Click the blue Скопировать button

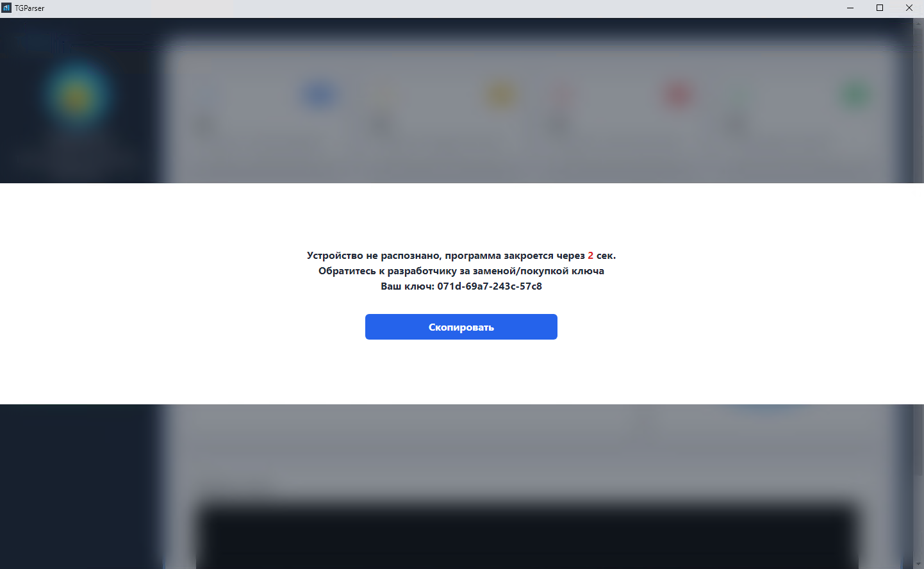click(461, 327)
